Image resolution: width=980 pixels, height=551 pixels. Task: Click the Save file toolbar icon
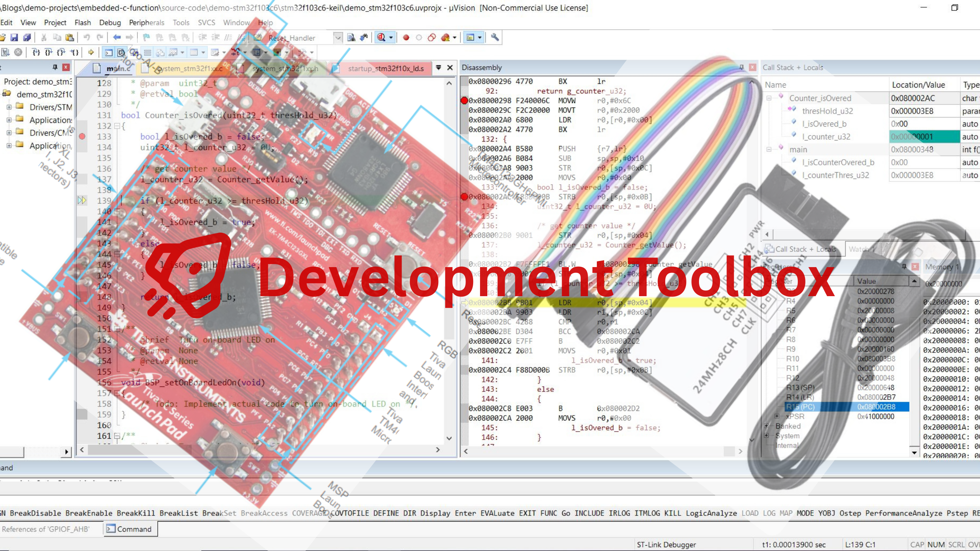pyautogui.click(x=14, y=37)
